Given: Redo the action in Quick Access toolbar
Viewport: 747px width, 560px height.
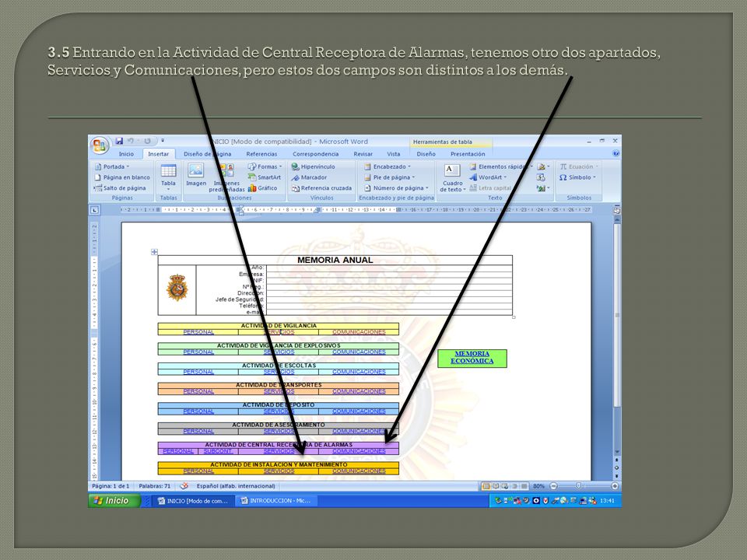Looking at the screenshot, I should click(x=147, y=141).
